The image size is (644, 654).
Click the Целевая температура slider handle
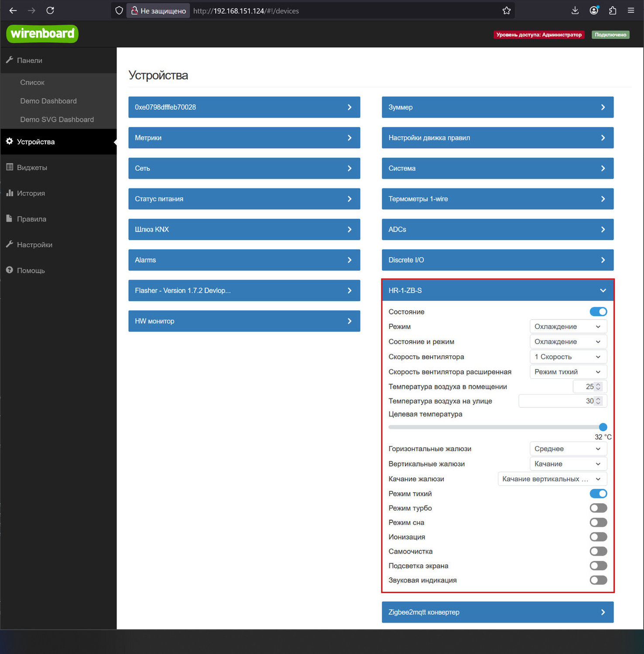(603, 427)
